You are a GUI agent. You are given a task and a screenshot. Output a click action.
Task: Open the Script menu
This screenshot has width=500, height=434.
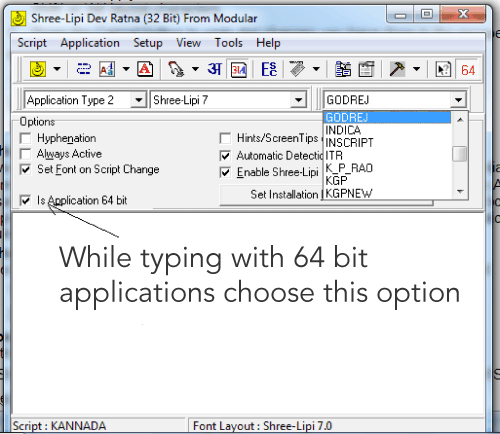pos(32,43)
